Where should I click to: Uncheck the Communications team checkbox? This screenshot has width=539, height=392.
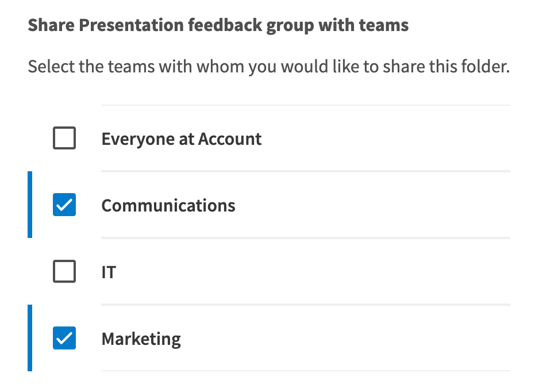pos(64,205)
